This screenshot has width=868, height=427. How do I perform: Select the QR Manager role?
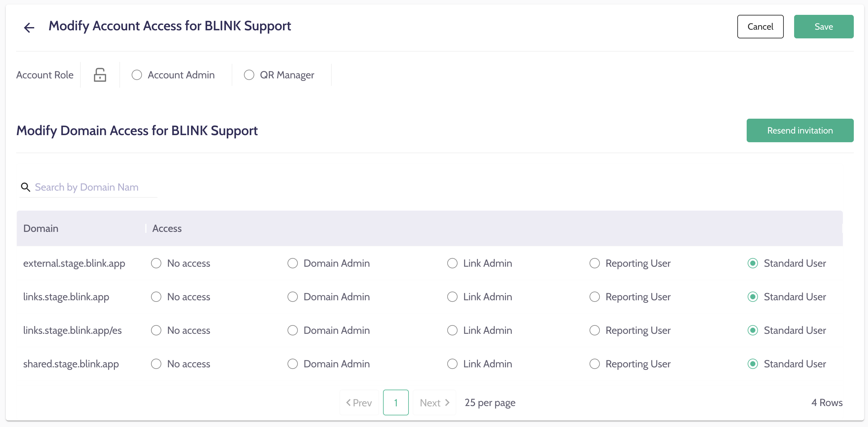coord(249,75)
